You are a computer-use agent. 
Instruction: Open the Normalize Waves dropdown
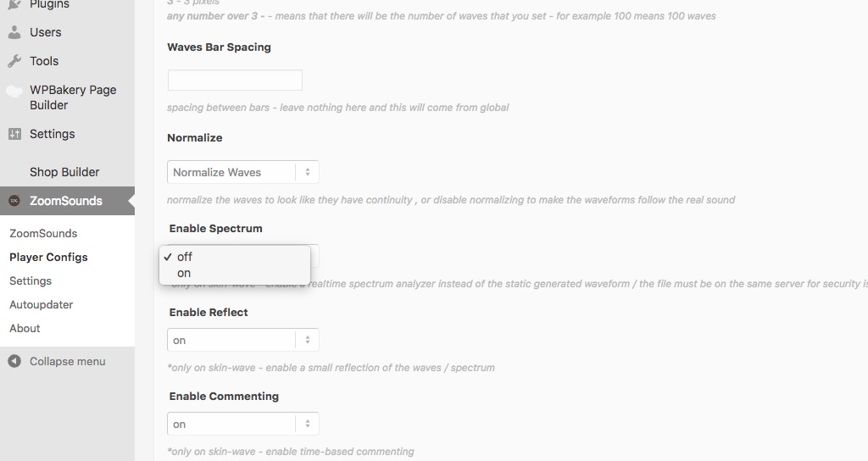[x=243, y=172]
